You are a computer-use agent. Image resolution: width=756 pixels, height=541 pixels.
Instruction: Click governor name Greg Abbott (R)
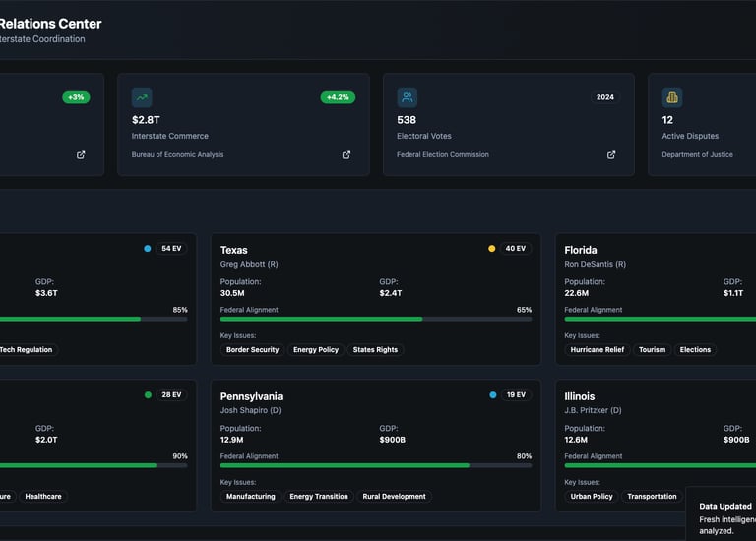249,264
